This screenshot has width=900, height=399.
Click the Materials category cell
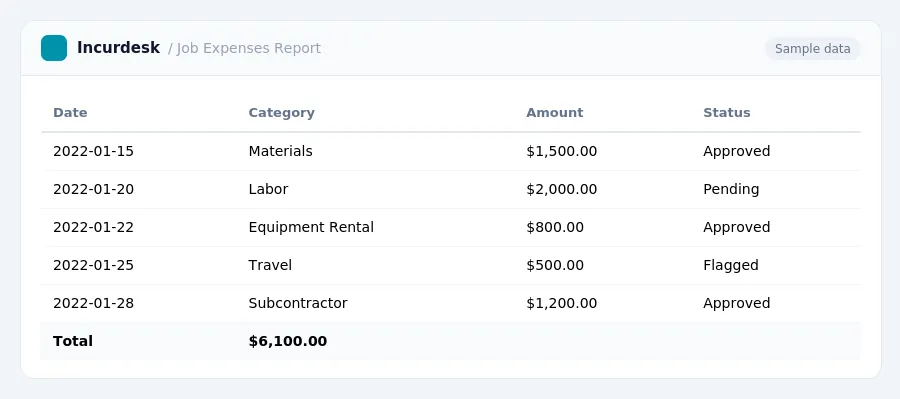pyautogui.click(x=281, y=152)
